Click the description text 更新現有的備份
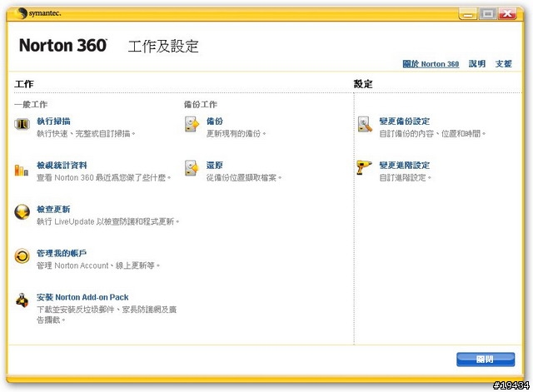Screen dimensions: 533x392 click(x=236, y=133)
